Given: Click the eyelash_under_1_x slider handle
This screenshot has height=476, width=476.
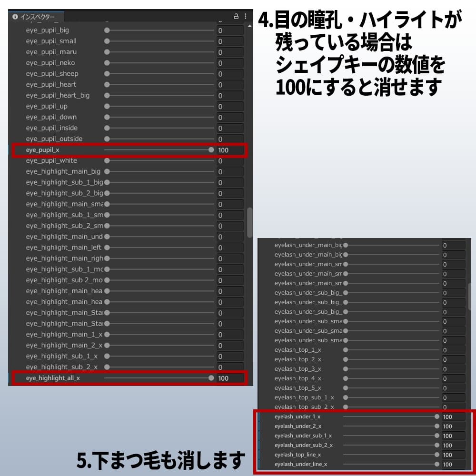Looking at the screenshot, I should [436, 416].
